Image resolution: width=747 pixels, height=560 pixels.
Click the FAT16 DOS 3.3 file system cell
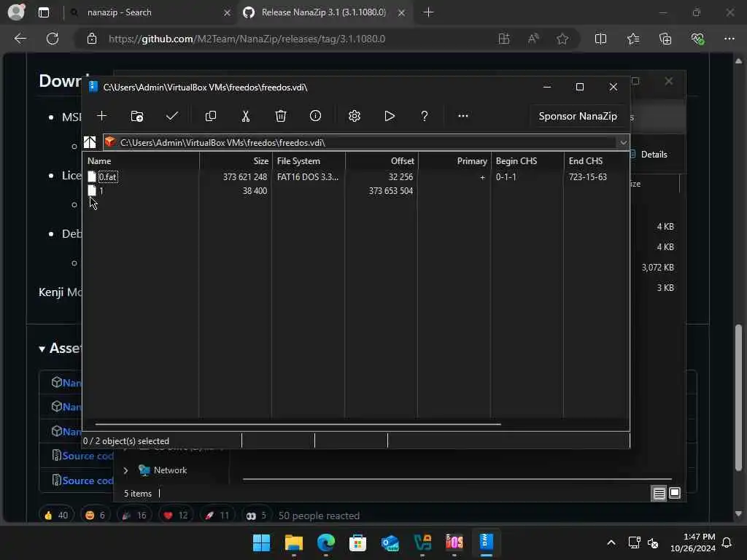[x=308, y=176]
